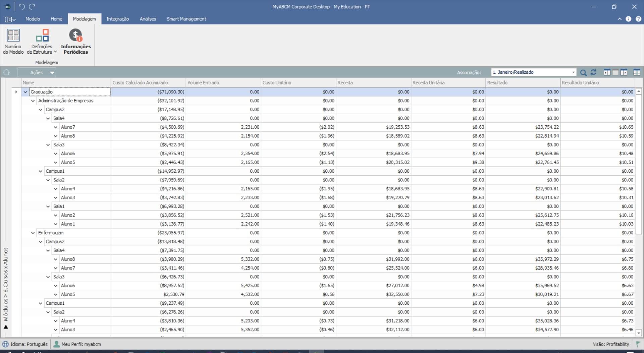Click the redo arrow in title bar
This screenshot has height=353, width=644.
(32, 6)
